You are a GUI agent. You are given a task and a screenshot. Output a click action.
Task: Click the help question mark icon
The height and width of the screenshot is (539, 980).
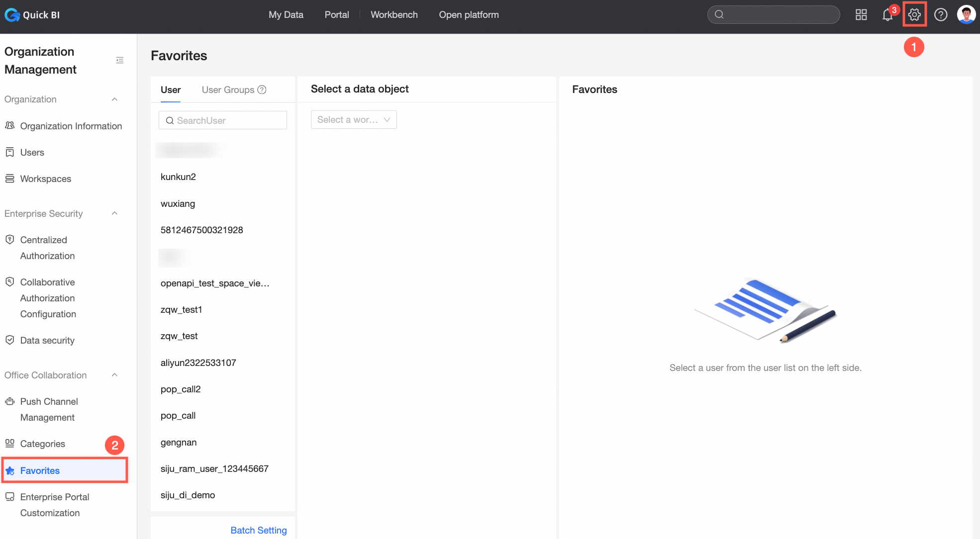point(941,15)
